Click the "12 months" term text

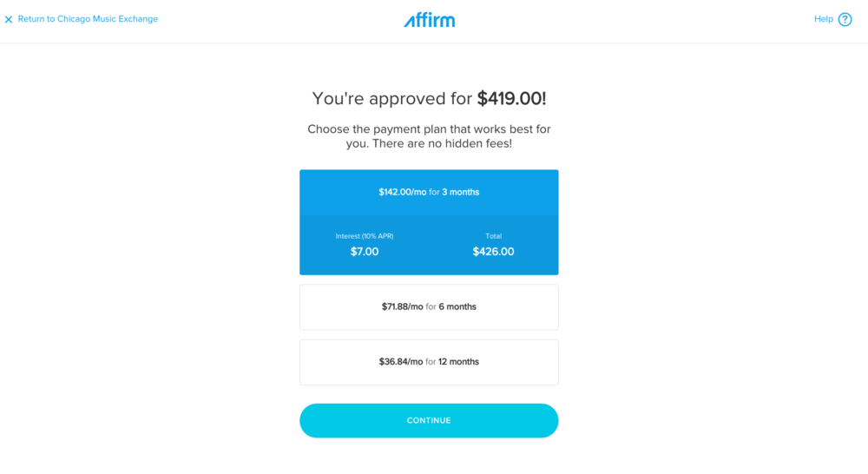[458, 362]
